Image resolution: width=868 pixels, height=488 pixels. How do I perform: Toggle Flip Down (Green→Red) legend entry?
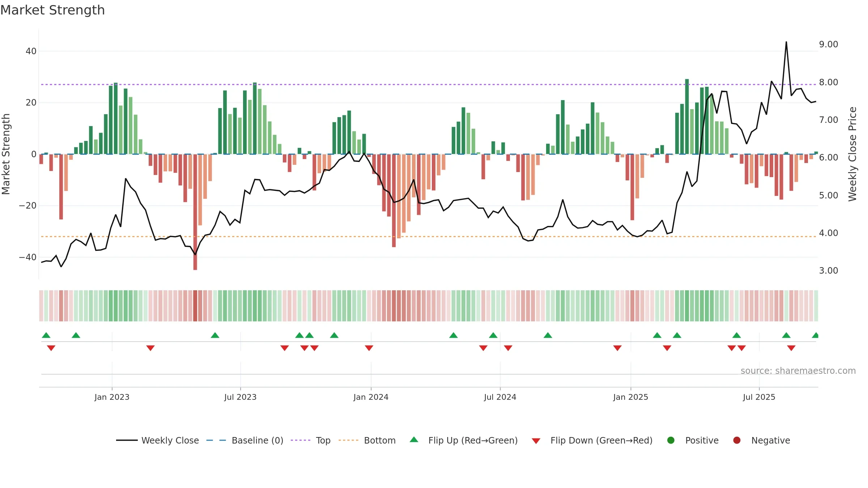592,440
